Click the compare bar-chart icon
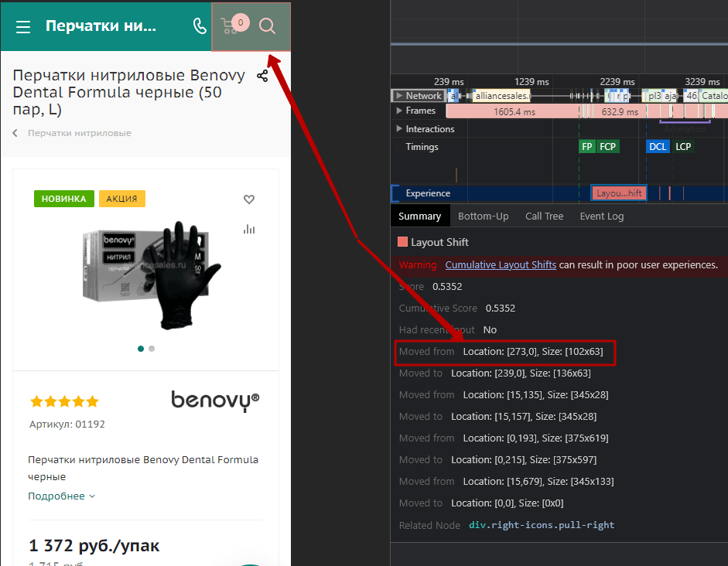Screen dimensions: 728x566 [249, 229]
